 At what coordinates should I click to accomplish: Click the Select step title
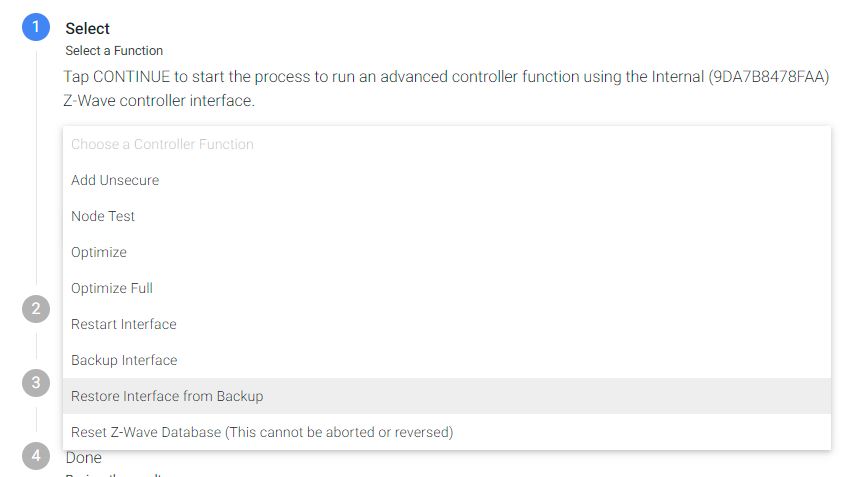tap(88, 28)
